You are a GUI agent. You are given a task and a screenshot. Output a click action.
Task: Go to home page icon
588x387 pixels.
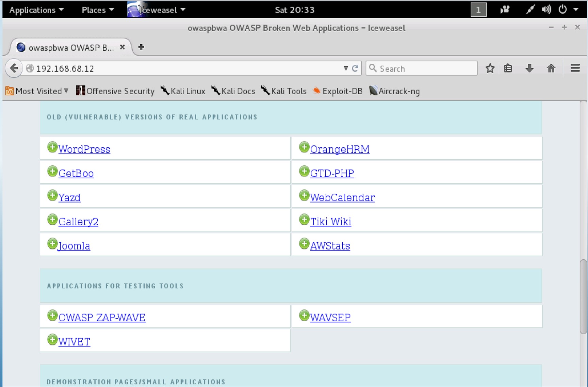pyautogui.click(x=551, y=68)
